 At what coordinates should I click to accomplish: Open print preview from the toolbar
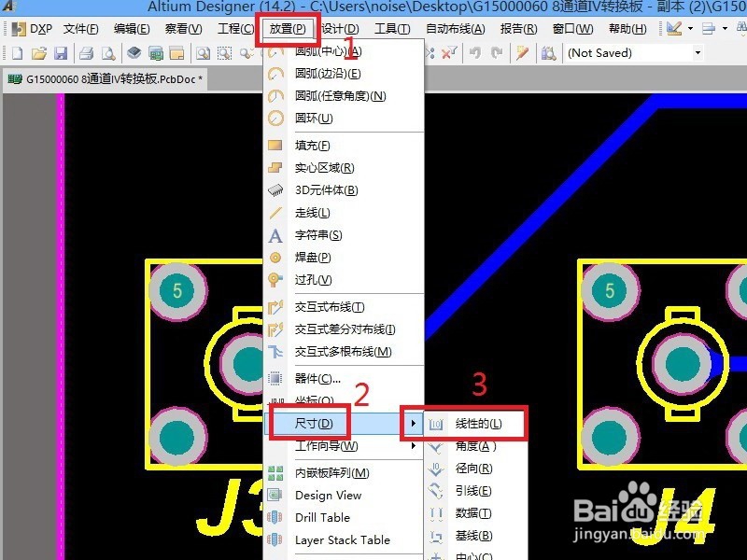coord(106,54)
